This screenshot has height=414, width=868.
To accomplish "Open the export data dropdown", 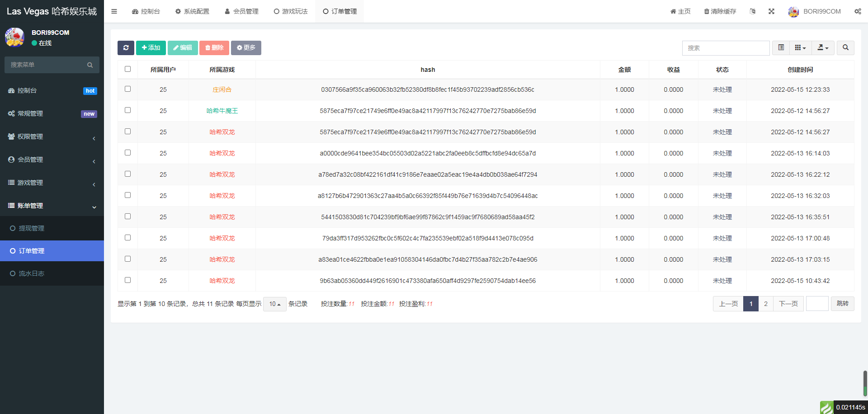I will pos(823,48).
